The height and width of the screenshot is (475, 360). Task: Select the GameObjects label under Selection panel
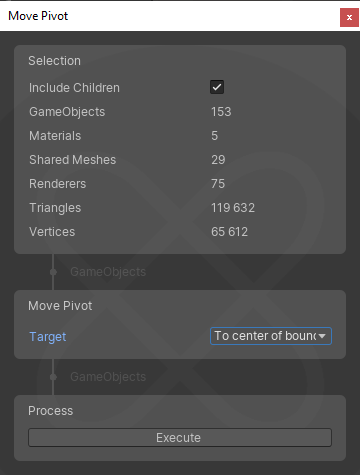pyautogui.click(x=108, y=272)
